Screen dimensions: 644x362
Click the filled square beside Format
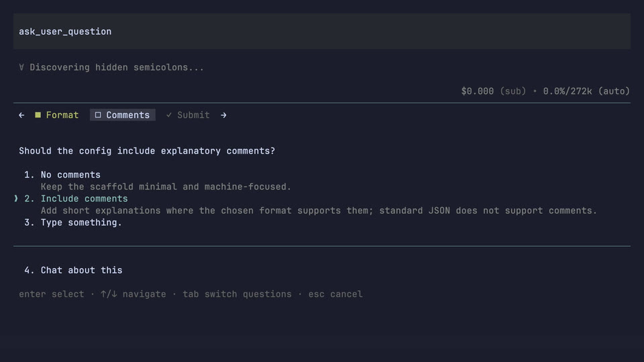pos(38,115)
